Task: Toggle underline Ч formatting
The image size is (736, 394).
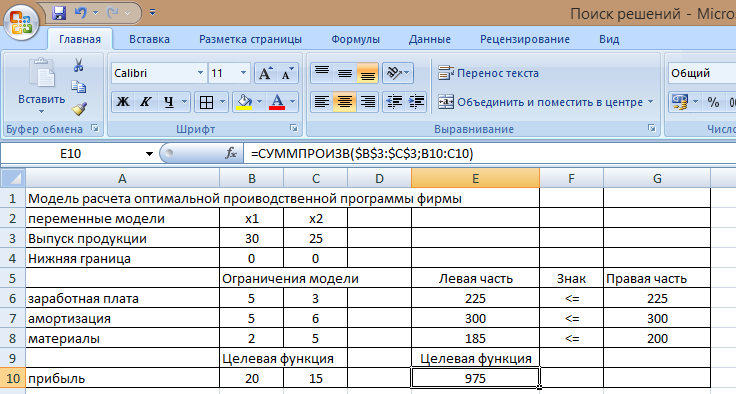Action: 169,102
